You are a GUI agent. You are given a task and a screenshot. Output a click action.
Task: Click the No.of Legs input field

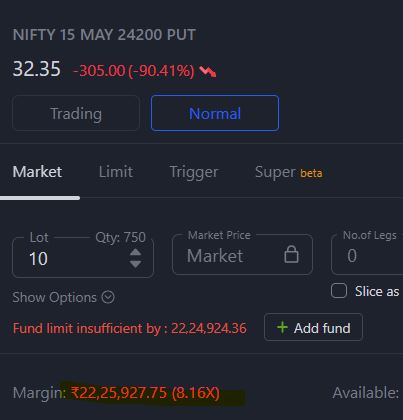[367, 254]
